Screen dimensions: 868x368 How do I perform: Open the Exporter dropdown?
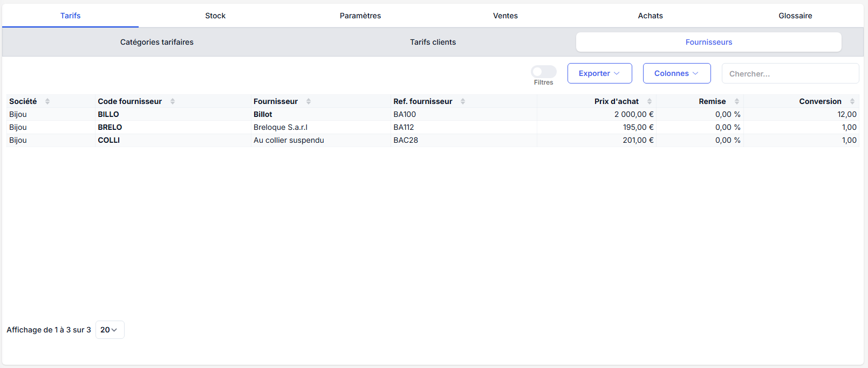pyautogui.click(x=599, y=73)
